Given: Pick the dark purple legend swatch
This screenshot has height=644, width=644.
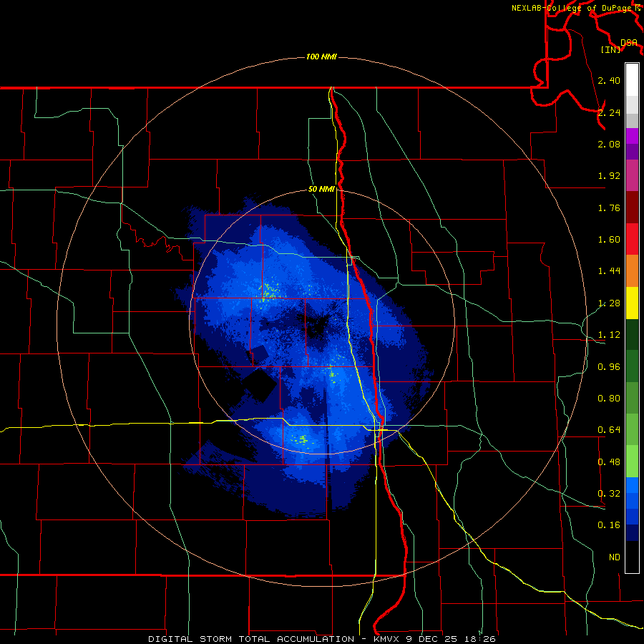Looking at the screenshot, I should tap(632, 152).
